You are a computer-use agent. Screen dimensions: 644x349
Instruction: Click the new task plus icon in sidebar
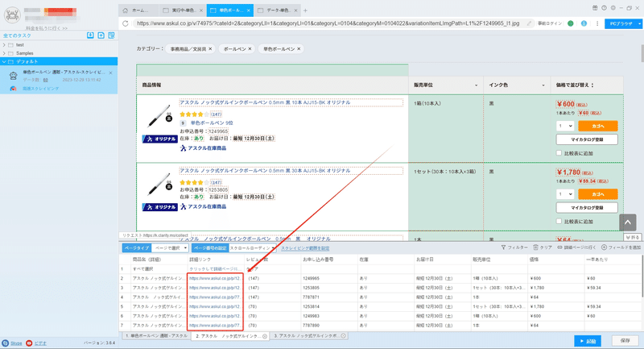point(101,35)
